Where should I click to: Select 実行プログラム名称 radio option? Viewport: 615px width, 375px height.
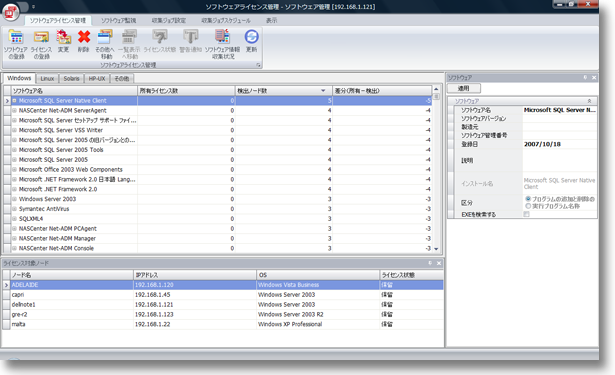click(528, 206)
